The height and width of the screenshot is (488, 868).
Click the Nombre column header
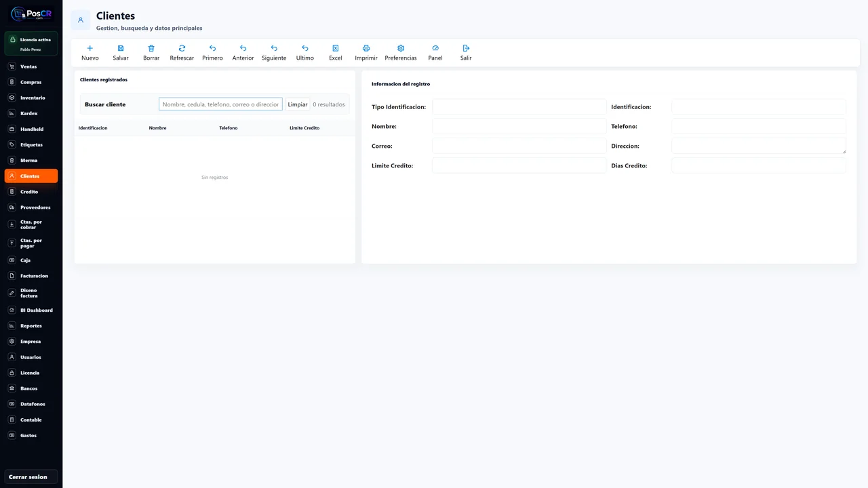tap(157, 128)
